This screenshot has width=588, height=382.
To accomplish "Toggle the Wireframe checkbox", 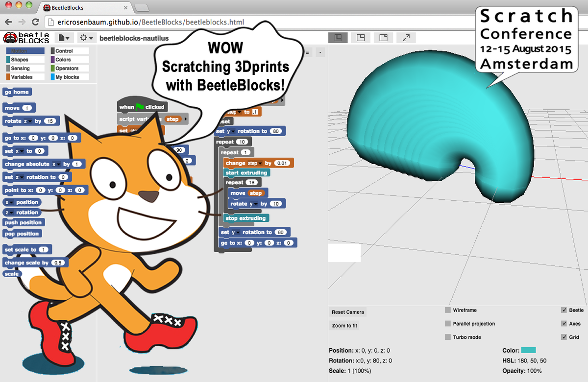I will 448,310.
